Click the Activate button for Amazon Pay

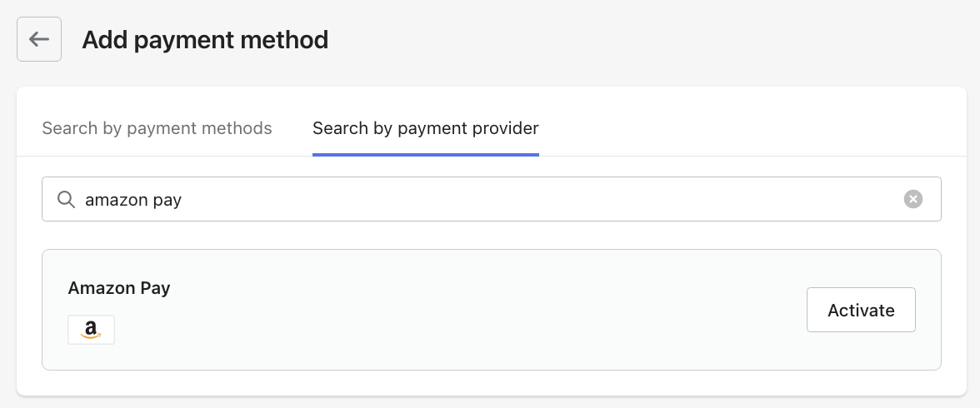861,310
